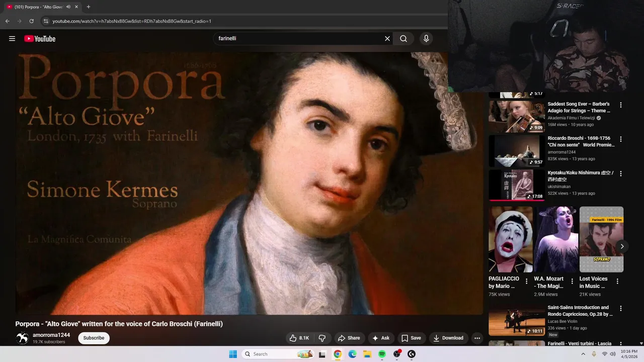This screenshot has width=644, height=362.
Task: Open amorroma1244 channel avatar
Action: [x=22, y=338]
